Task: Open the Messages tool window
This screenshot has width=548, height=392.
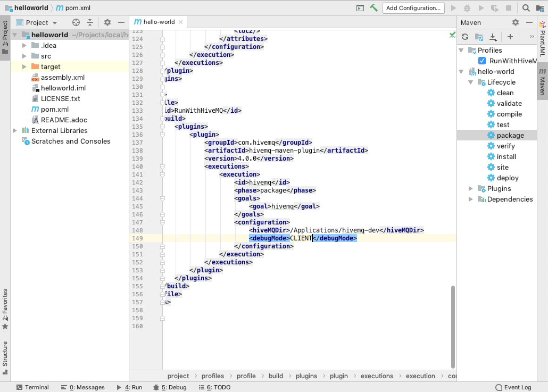Action: (82, 387)
